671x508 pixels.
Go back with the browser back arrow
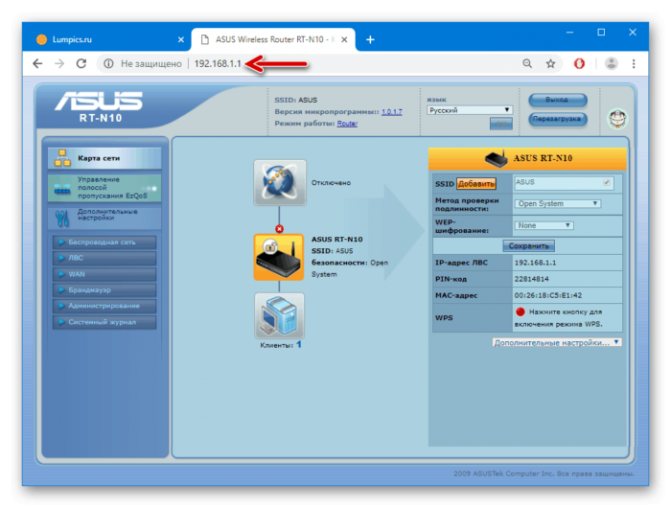(38, 64)
